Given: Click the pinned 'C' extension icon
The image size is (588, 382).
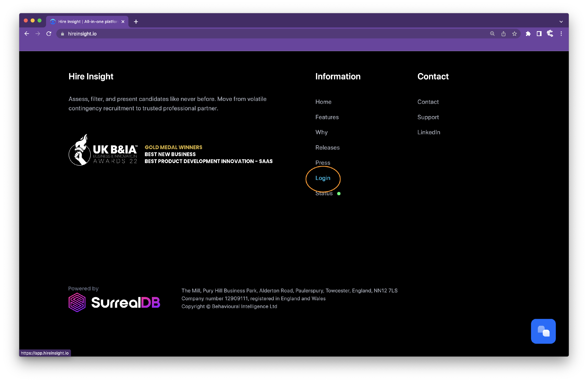Looking at the screenshot, I should (550, 34).
